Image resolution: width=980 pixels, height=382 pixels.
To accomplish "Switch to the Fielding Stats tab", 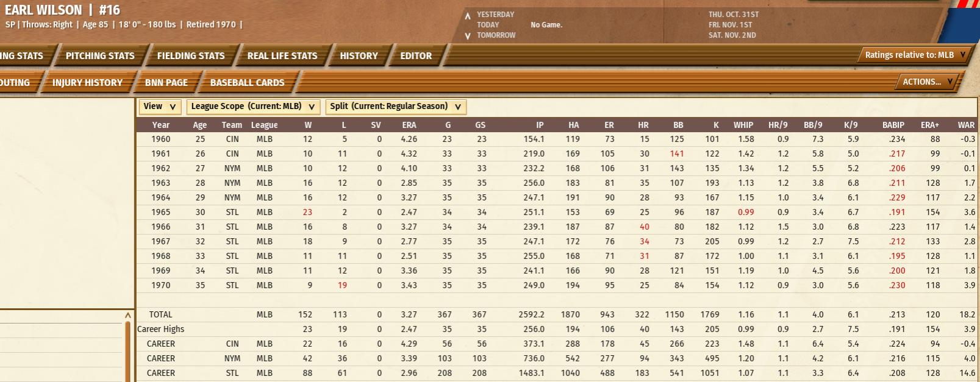I will click(191, 56).
